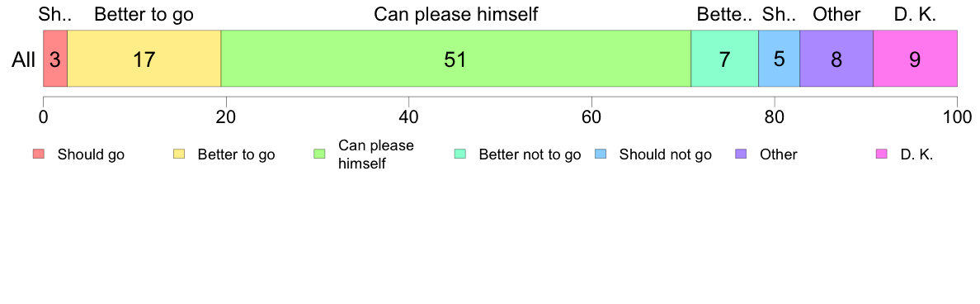Click the 'All' row label
The width and height of the screenshot is (980, 304).
tap(24, 60)
